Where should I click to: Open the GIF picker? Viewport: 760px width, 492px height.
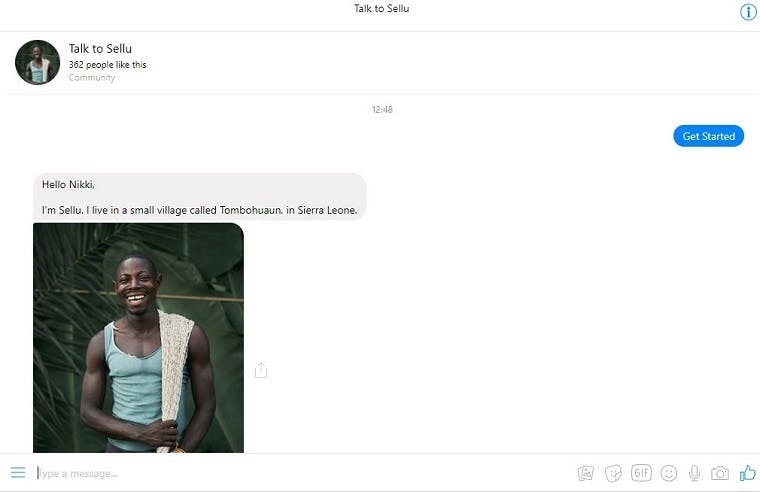(641, 473)
